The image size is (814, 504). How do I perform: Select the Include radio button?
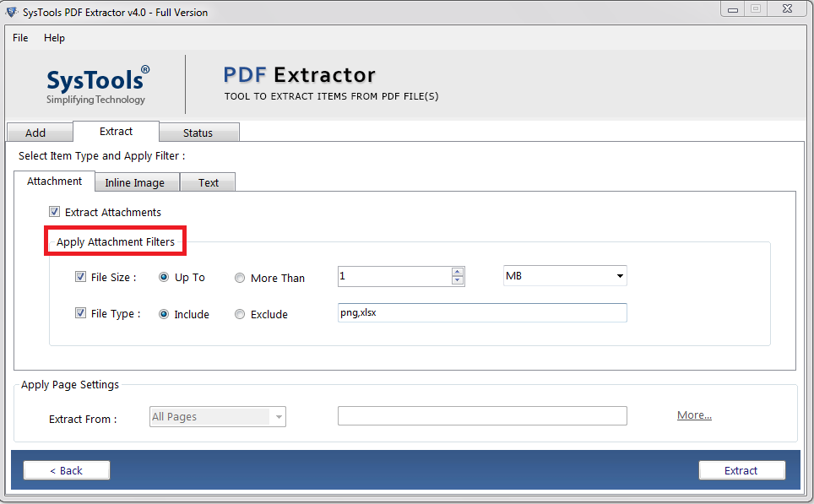[164, 314]
